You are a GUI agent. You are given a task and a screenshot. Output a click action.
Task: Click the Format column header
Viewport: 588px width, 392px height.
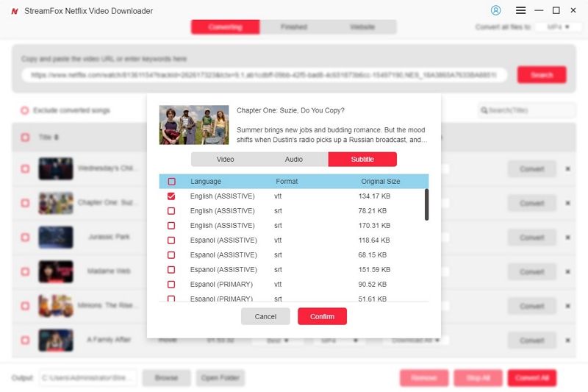click(287, 182)
